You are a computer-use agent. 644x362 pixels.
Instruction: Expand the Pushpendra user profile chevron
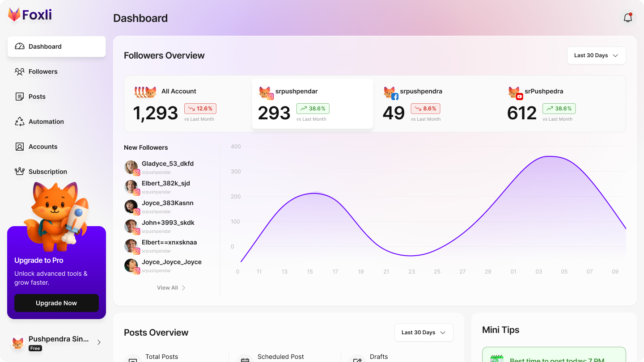point(99,342)
